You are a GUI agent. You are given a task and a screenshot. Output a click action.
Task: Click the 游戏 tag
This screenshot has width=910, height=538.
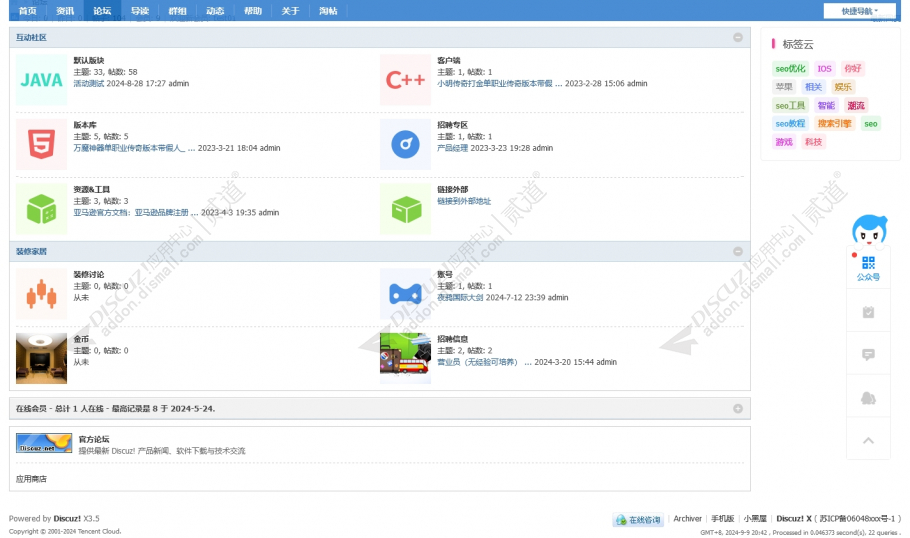(x=784, y=142)
